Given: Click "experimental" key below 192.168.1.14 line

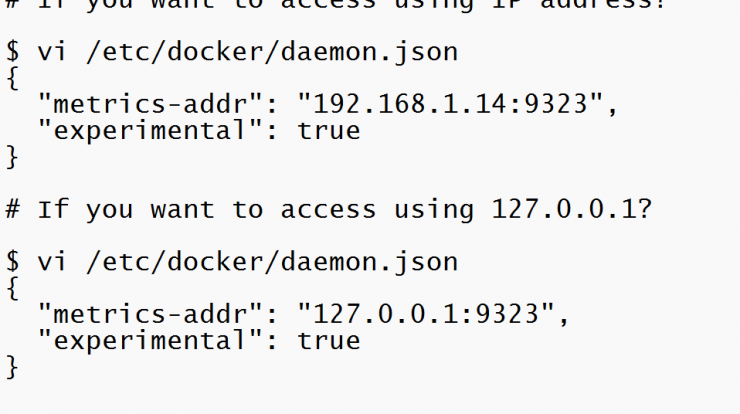Looking at the screenshot, I should (x=150, y=130).
